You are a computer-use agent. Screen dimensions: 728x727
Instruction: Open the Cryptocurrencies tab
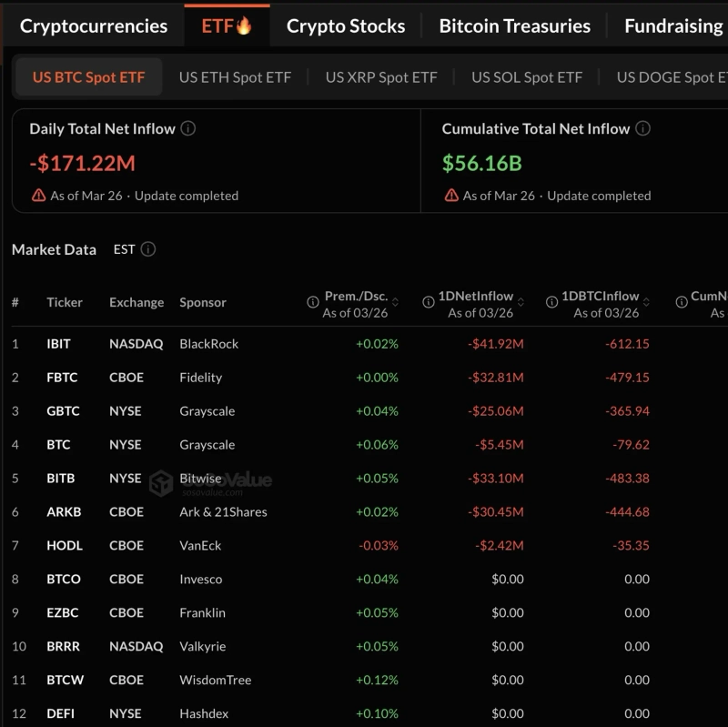pos(94,26)
